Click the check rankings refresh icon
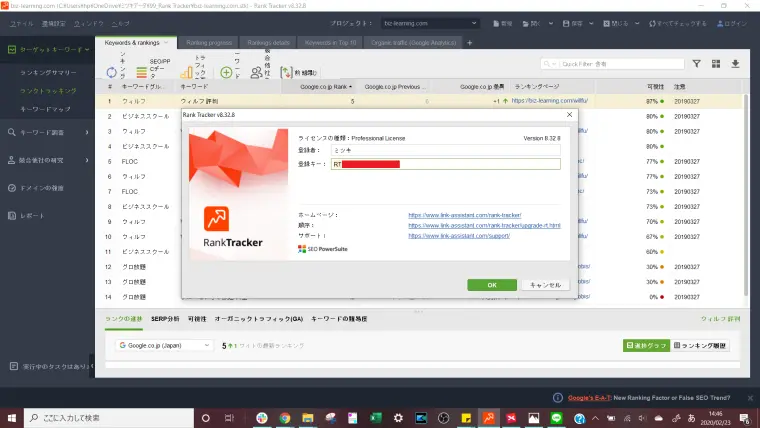760x428 pixels. [x=113, y=72]
